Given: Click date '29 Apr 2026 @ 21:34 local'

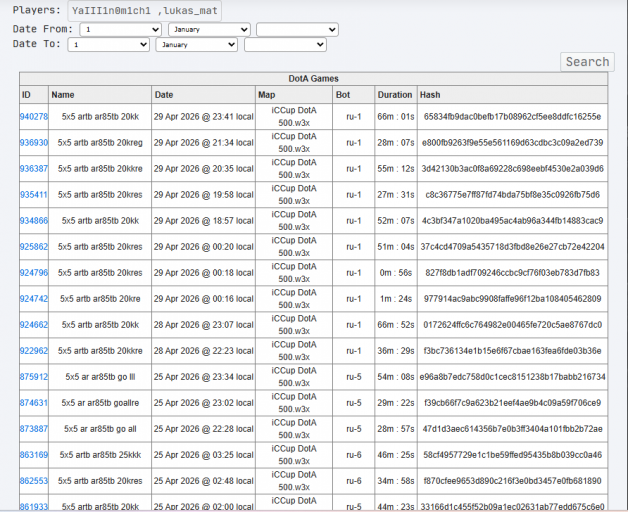Looking at the screenshot, I should (x=203, y=143).
